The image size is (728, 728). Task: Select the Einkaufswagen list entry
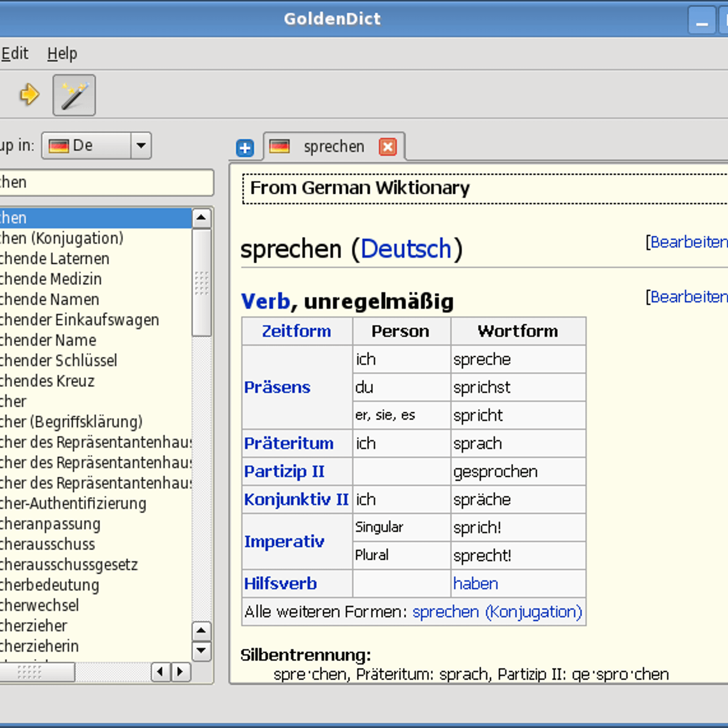(x=96, y=320)
